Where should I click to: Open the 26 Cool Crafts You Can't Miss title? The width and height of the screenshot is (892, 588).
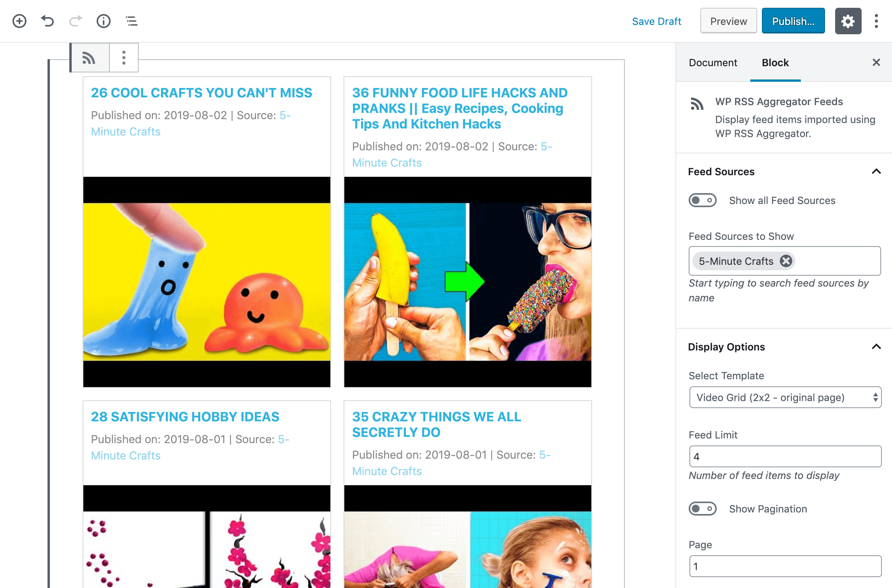point(201,93)
